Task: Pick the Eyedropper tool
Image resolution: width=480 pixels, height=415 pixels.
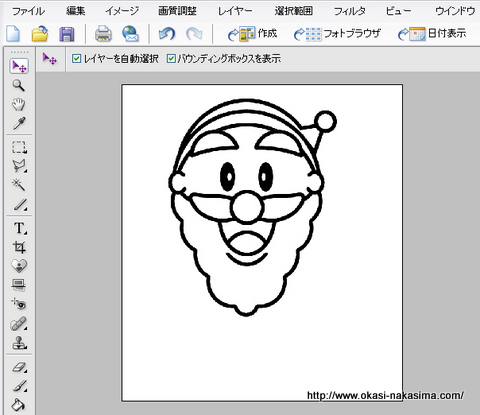Action: 19,123
